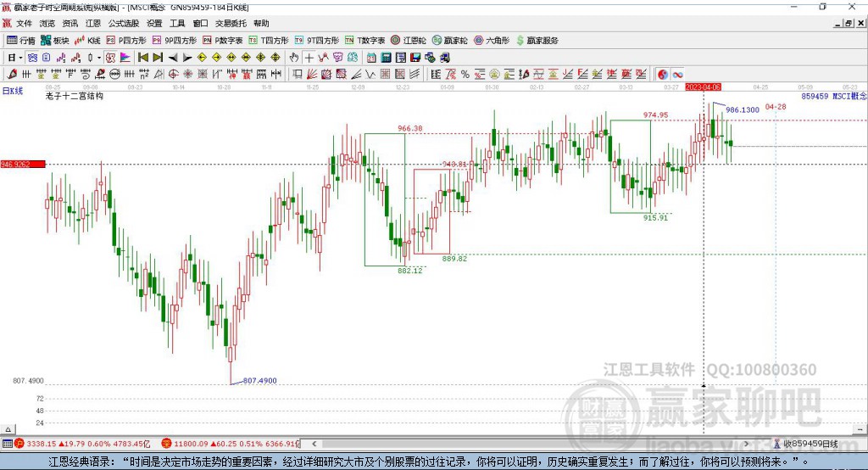The image size is (868, 470).
Task: Click the 807.4900 low price label
Action: (259, 380)
